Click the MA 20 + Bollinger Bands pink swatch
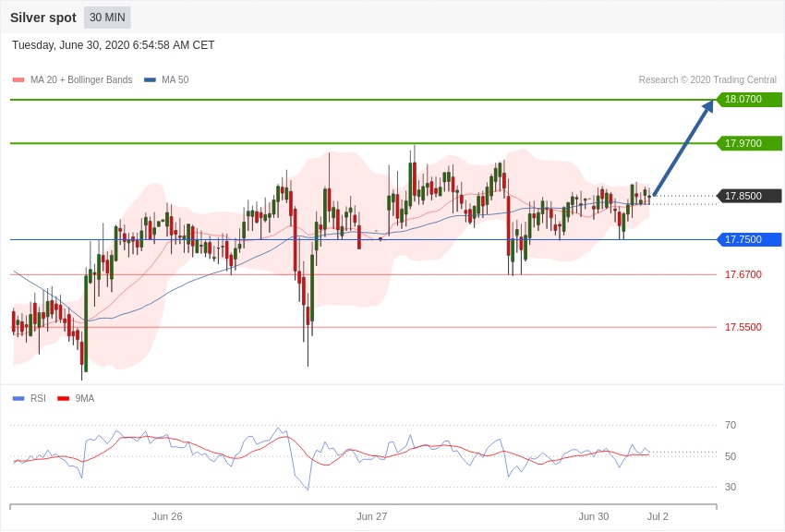Viewport: 785px width, 532px height. pyautogui.click(x=18, y=79)
